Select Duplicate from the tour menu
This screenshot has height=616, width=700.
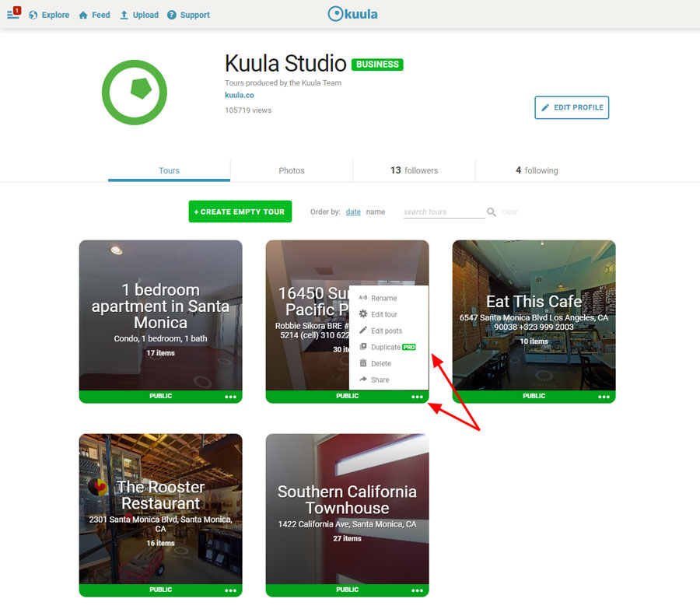(388, 347)
